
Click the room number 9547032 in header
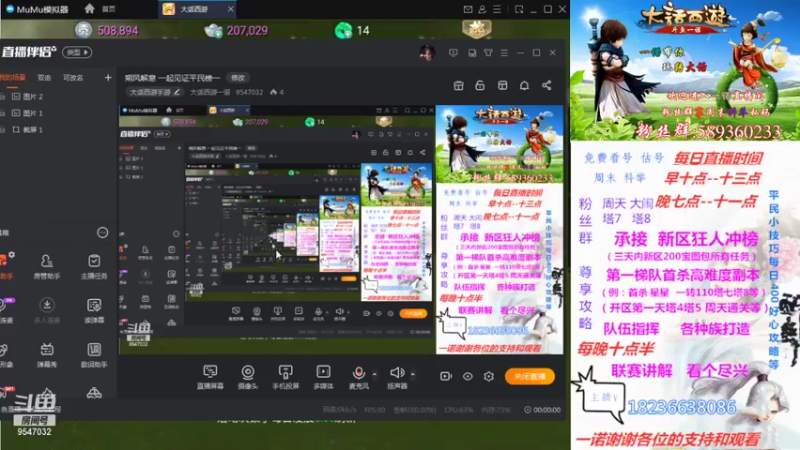click(249, 92)
